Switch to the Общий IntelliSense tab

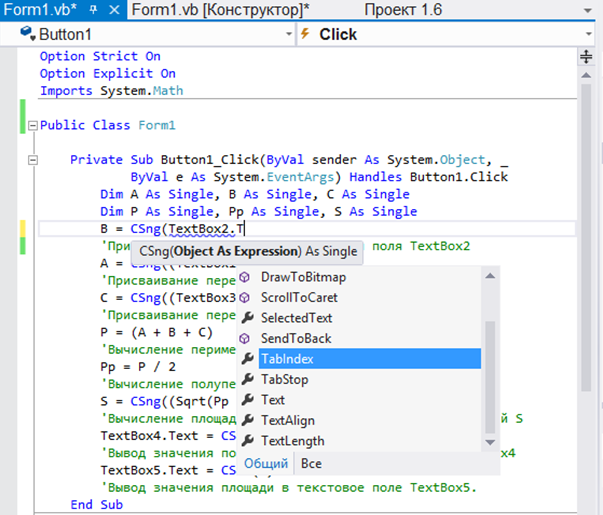(x=266, y=463)
